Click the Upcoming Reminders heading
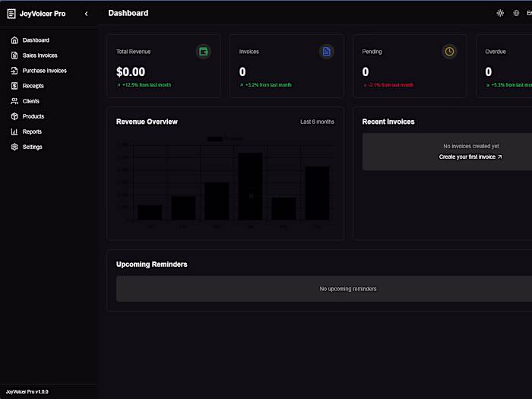This screenshot has width=532, height=399. (152, 264)
